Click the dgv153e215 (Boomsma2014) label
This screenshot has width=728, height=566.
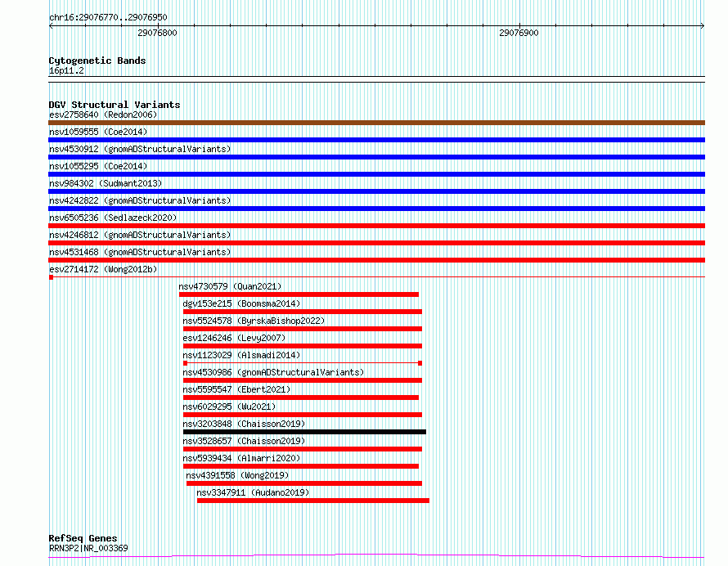point(241,303)
